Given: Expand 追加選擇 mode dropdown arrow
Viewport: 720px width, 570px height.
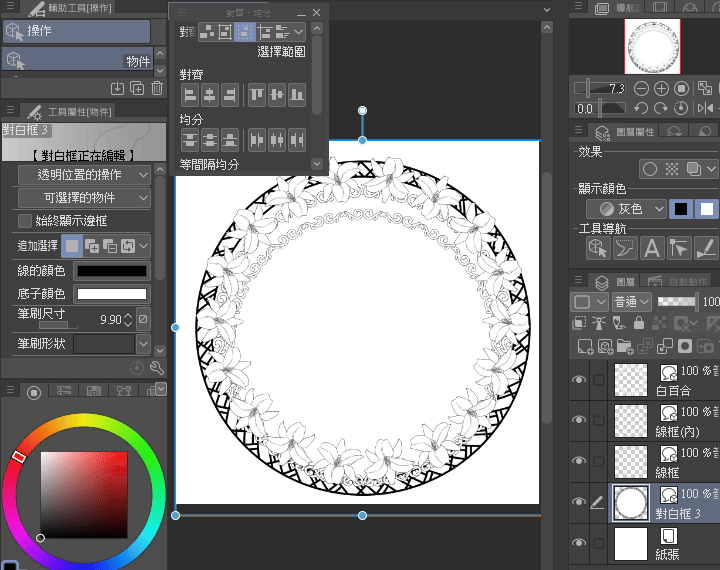Looking at the screenshot, I should 144,246.
